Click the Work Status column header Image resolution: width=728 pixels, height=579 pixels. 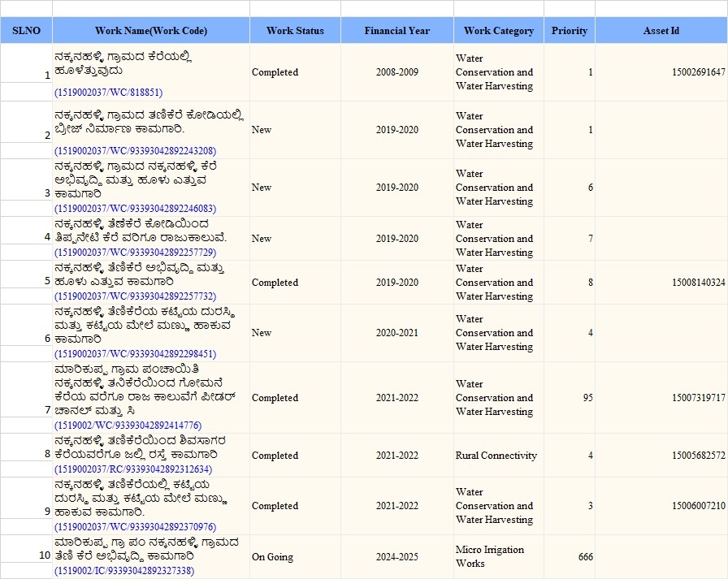(295, 31)
